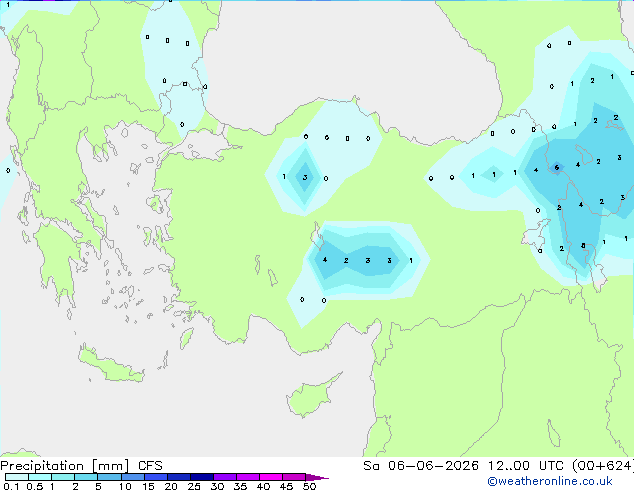Click the '50' legend scale label

[309, 486]
